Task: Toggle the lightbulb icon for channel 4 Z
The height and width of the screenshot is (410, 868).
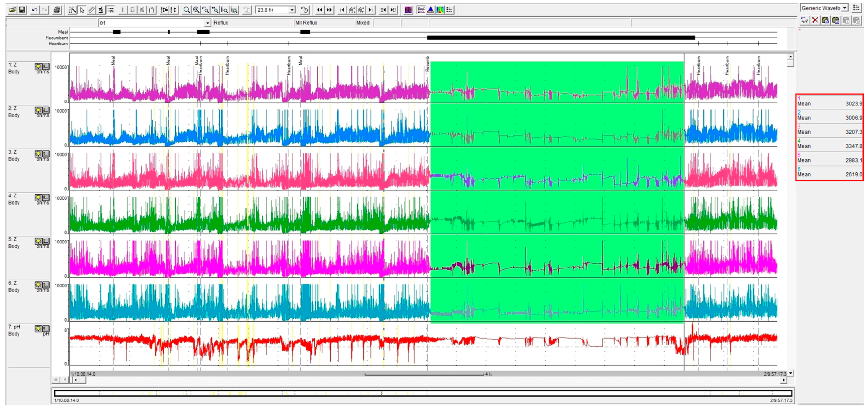Action: [x=38, y=197]
